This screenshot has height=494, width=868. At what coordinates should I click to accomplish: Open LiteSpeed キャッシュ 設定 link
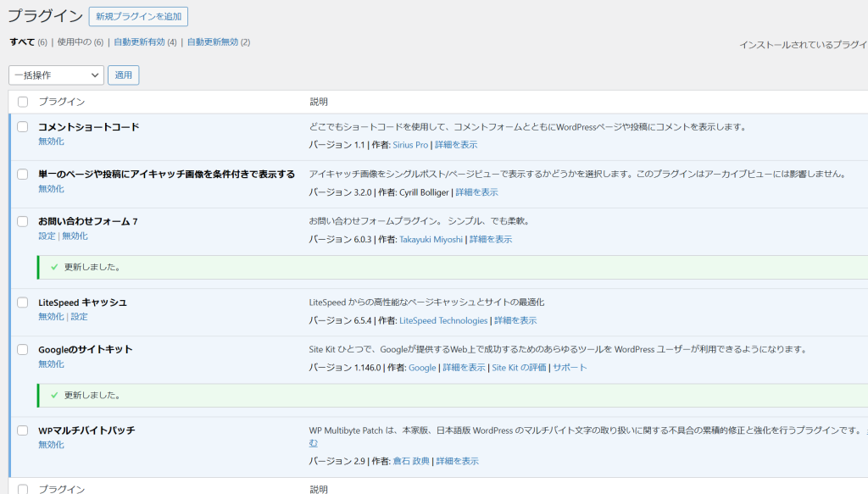pyautogui.click(x=79, y=316)
